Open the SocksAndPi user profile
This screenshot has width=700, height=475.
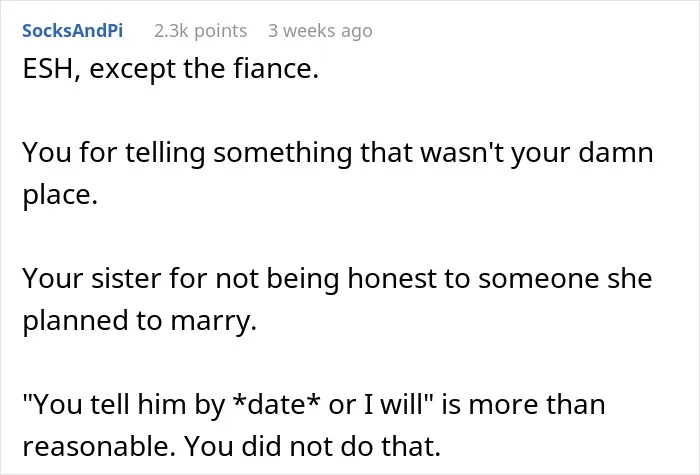[x=72, y=31]
